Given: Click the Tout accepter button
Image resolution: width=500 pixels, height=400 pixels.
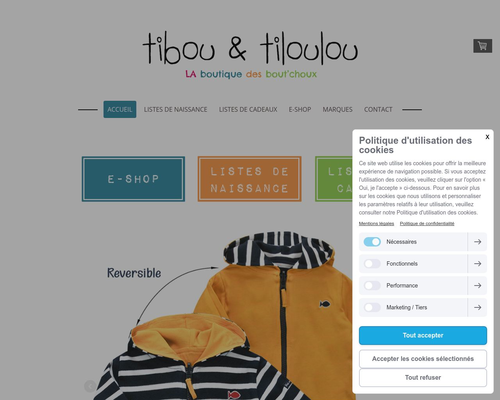Looking at the screenshot, I should tap(423, 335).
